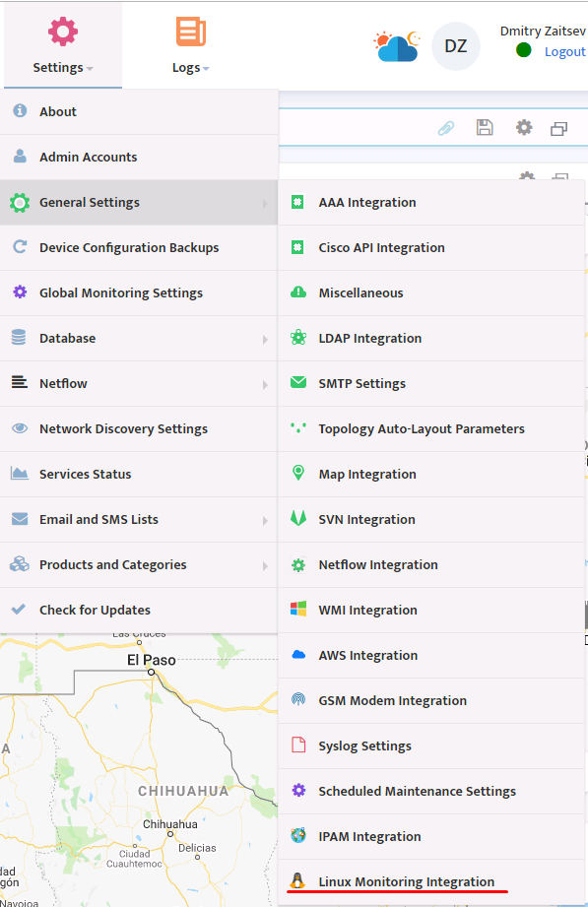588x907 pixels.
Task: Open the About menu item
Action: click(139, 111)
